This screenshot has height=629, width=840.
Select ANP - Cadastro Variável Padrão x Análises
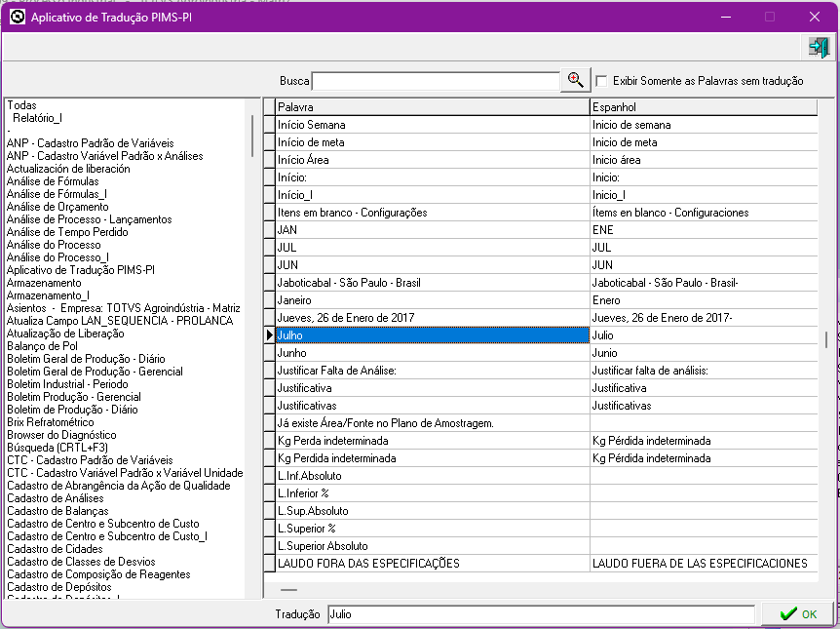click(x=104, y=156)
